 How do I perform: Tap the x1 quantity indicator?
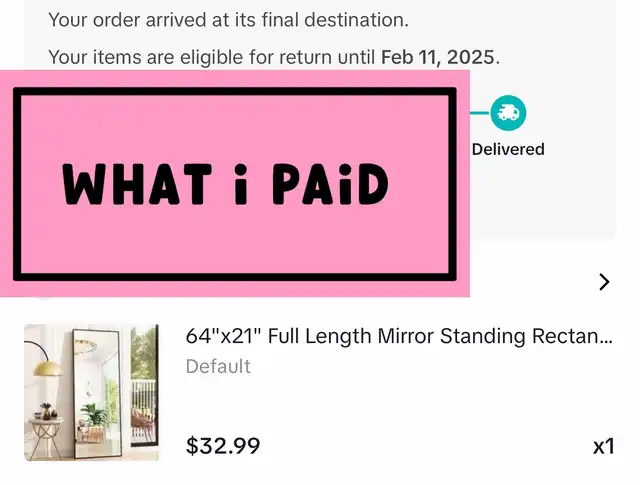pos(603,446)
